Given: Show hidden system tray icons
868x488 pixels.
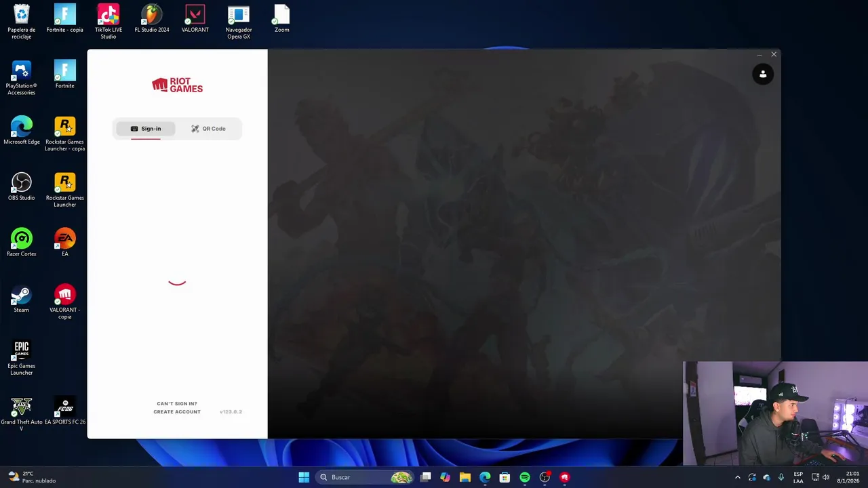Looking at the screenshot, I should pyautogui.click(x=738, y=477).
